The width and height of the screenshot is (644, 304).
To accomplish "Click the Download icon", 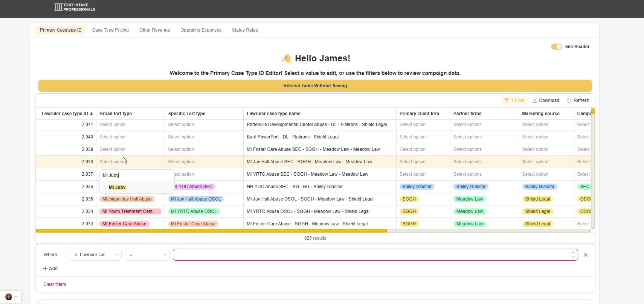I will click(534, 100).
